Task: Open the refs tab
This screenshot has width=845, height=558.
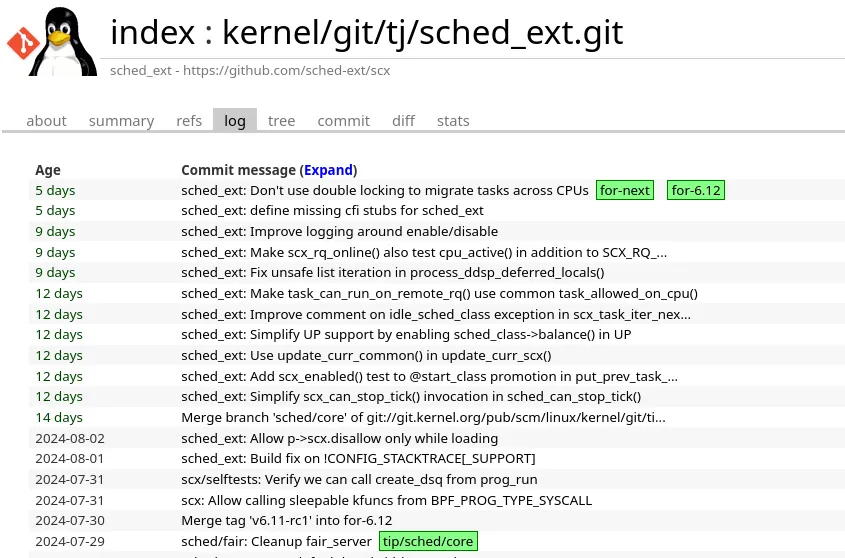Action: click(189, 121)
